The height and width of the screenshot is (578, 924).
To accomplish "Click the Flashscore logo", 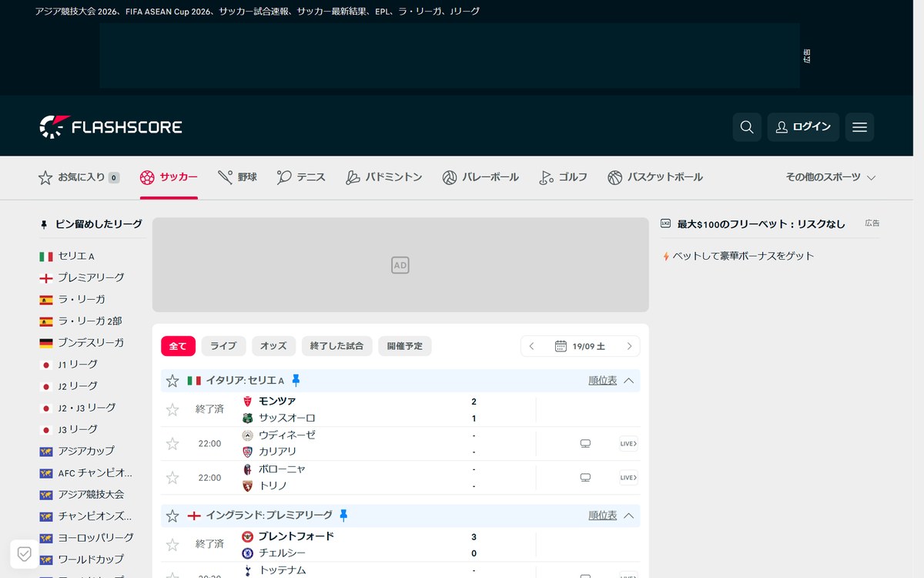I will pyautogui.click(x=111, y=127).
